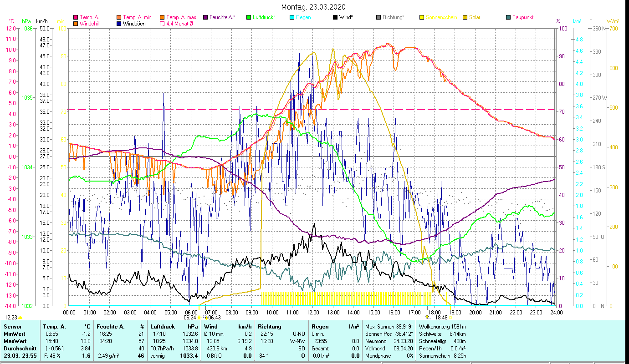This screenshot has height=364, width=629.
Task: Click the Temp. A. max legend label
Action: pos(181,17)
